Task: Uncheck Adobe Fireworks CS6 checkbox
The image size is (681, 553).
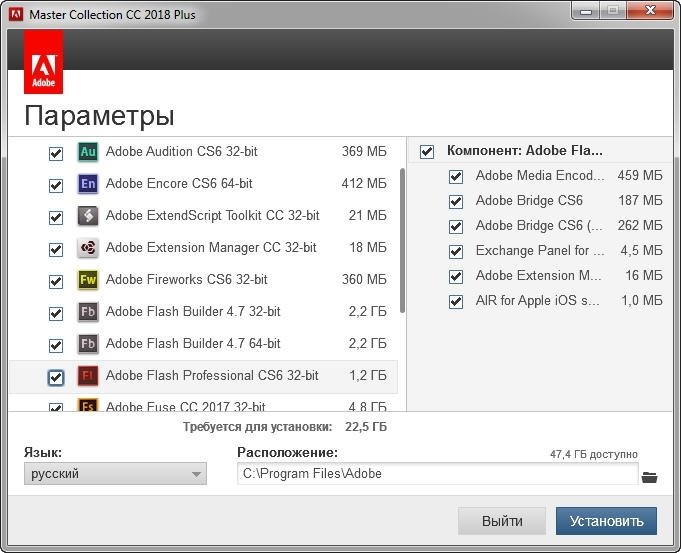Action: [x=56, y=281]
